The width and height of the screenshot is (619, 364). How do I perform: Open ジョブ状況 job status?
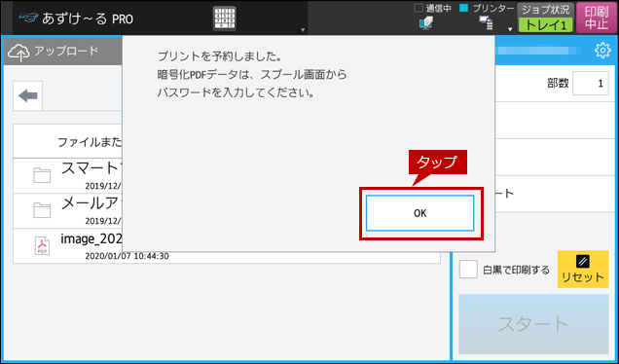click(546, 11)
